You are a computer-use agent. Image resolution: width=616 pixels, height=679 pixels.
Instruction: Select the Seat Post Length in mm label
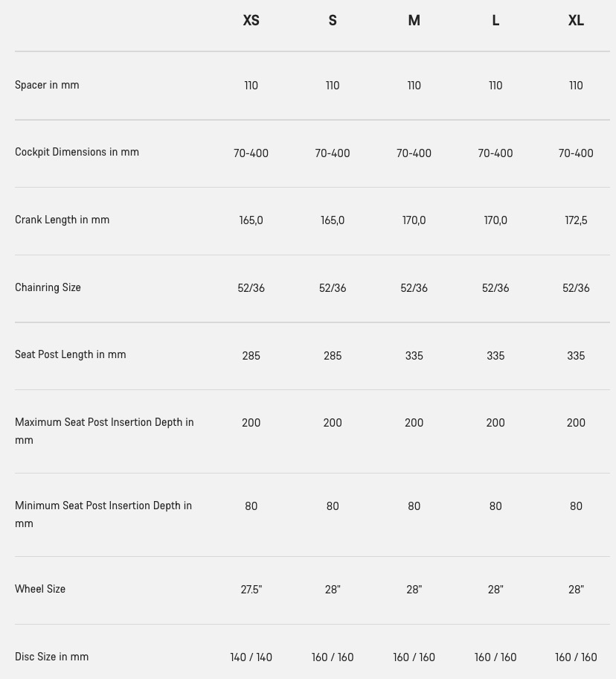tap(71, 354)
